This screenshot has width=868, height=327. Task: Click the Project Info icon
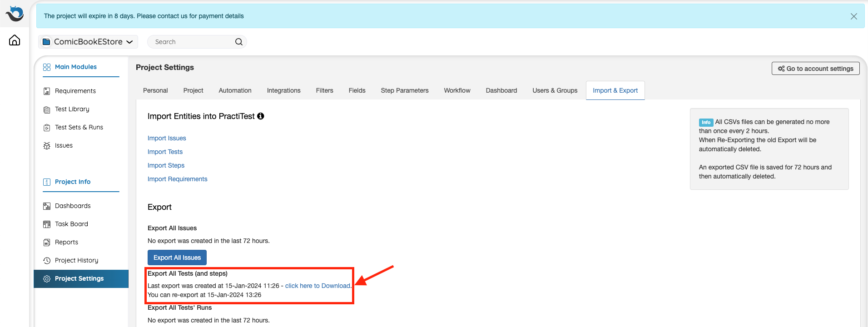click(47, 182)
